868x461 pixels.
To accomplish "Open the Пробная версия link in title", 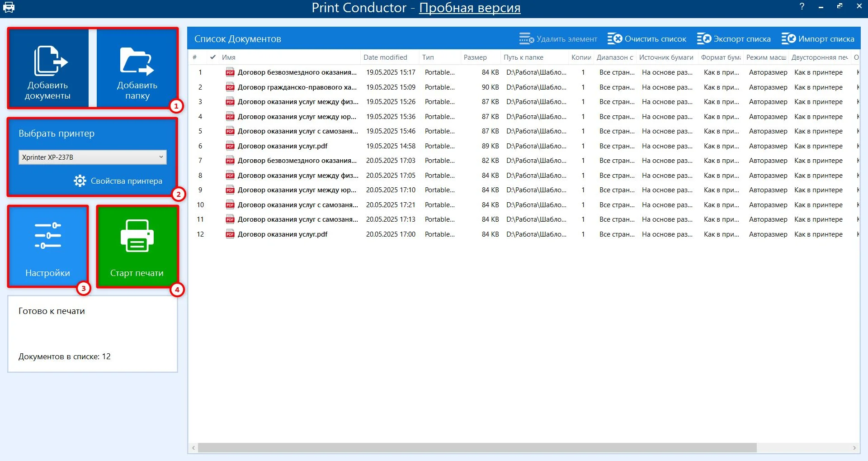I will [x=470, y=8].
